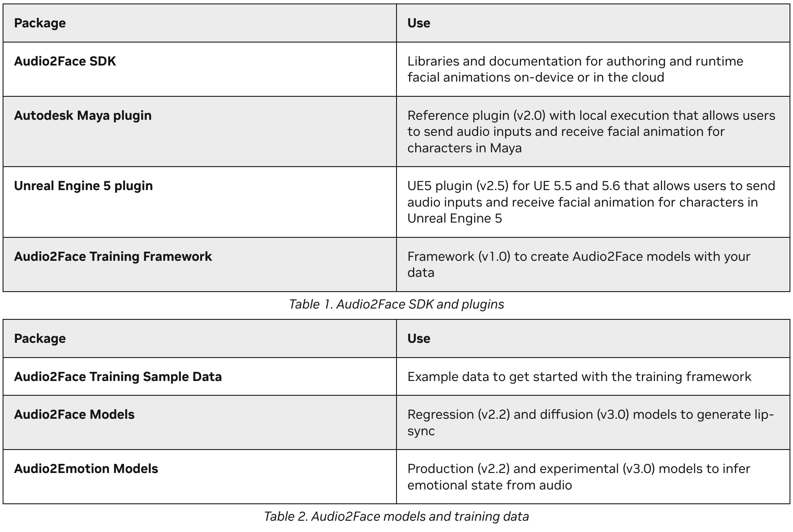Image resolution: width=793 pixels, height=532 pixels.
Task: Click the Package header in the second table
Action: tap(40, 338)
